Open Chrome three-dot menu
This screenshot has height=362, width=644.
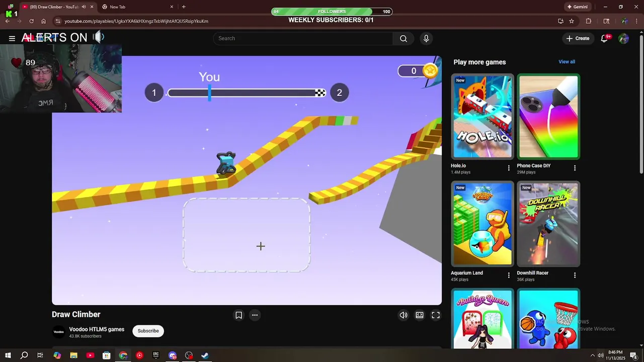pos(636,21)
